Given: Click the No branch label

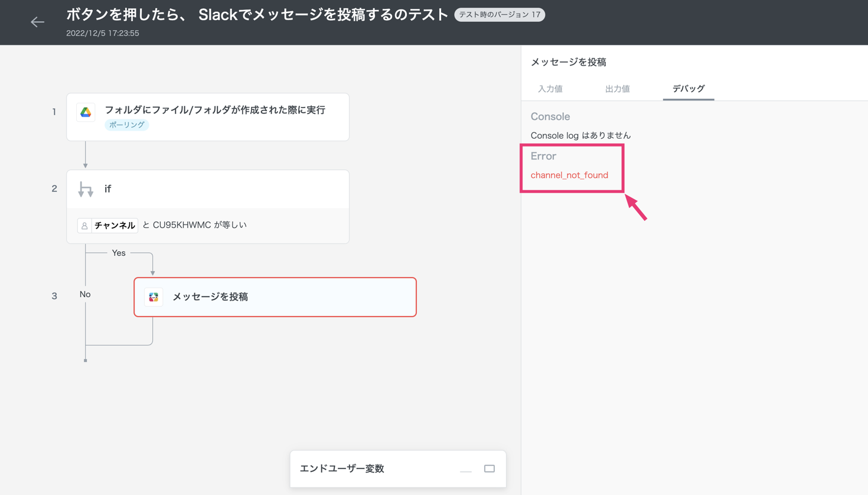Looking at the screenshot, I should tap(85, 294).
